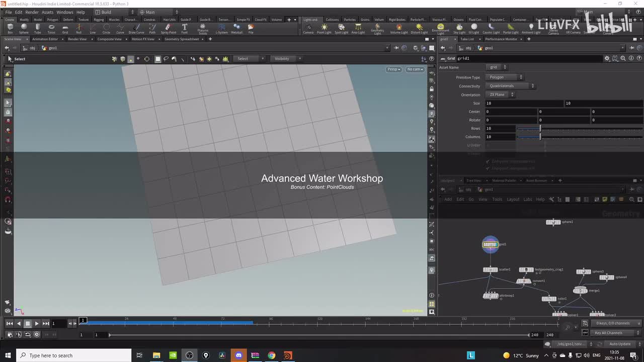Open the Persp viewport menu
The height and width of the screenshot is (362, 644).
tap(393, 69)
